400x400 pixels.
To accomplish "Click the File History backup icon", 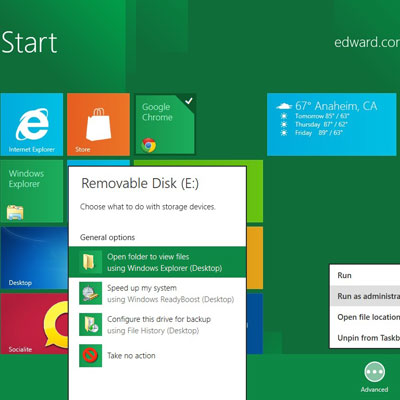I will tap(90, 324).
